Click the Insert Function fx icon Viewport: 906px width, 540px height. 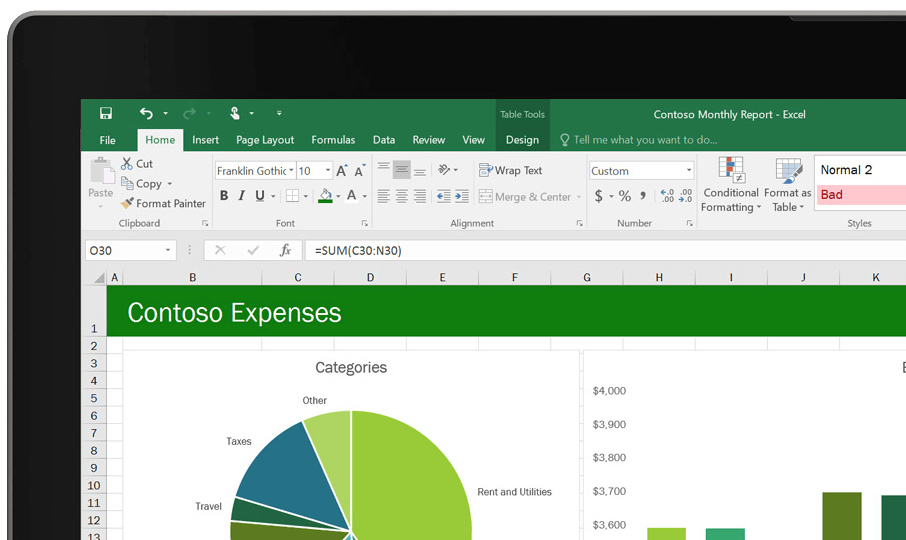point(285,250)
